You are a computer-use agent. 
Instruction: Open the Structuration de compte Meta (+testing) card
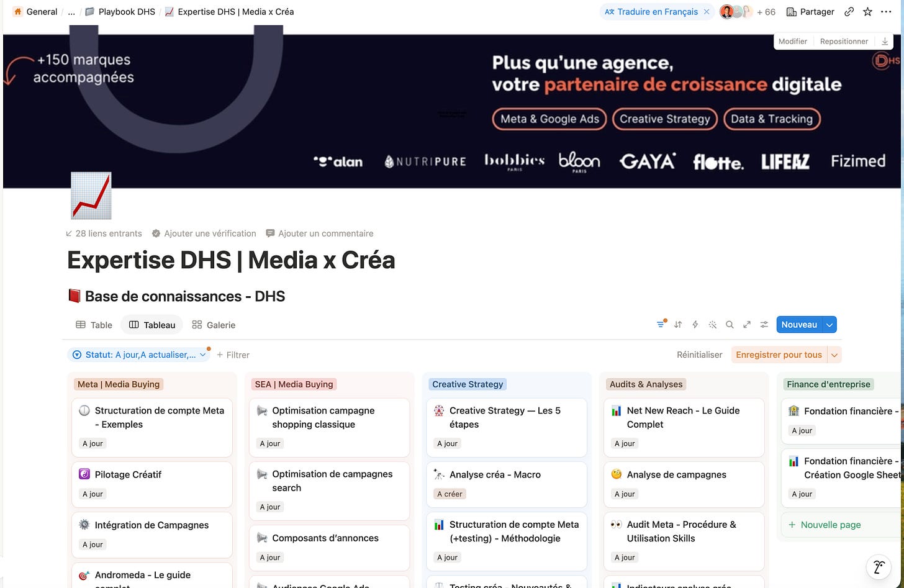[x=507, y=541]
